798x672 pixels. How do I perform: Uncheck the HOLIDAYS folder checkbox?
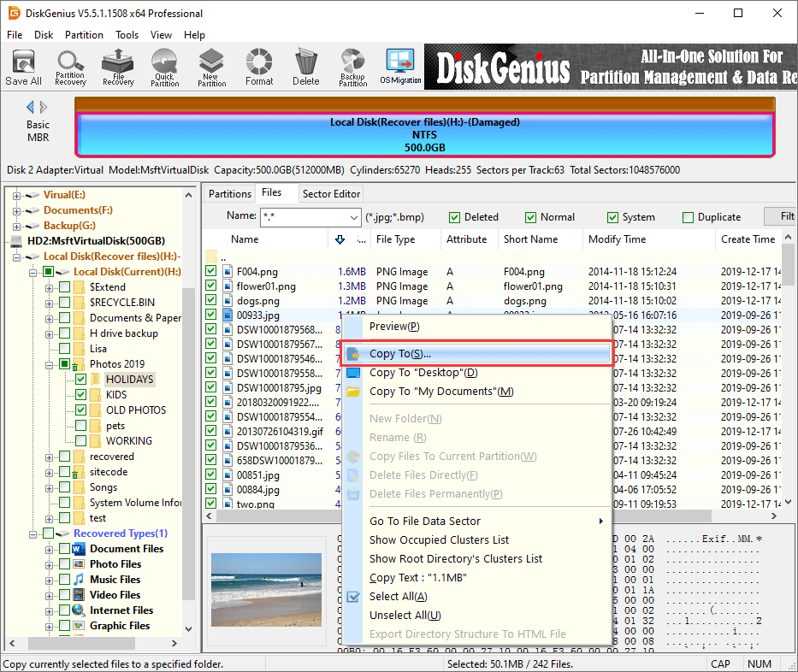click(81, 379)
